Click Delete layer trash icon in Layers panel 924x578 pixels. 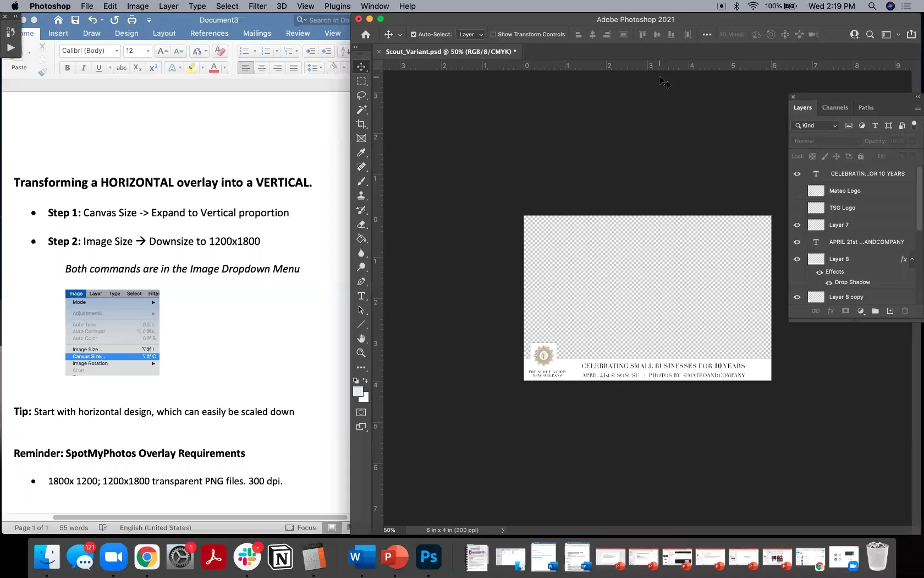[905, 311]
